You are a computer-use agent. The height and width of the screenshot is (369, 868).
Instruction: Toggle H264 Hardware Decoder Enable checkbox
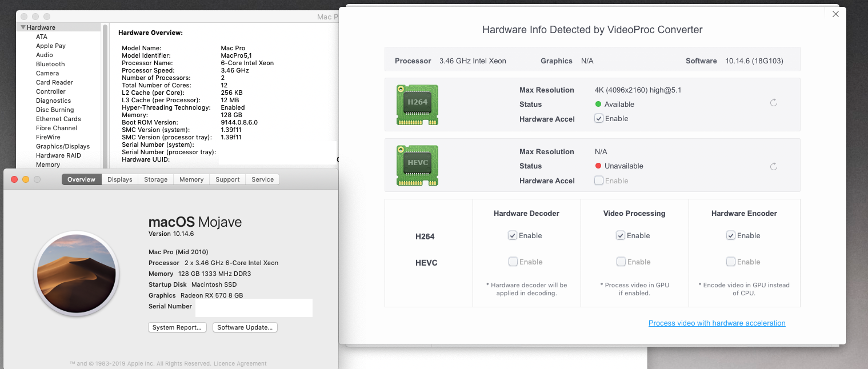click(513, 235)
